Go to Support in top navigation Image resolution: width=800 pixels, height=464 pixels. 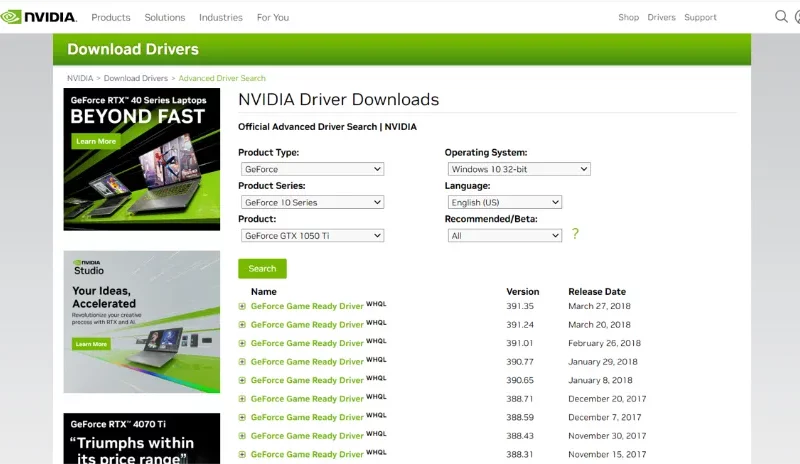click(700, 17)
